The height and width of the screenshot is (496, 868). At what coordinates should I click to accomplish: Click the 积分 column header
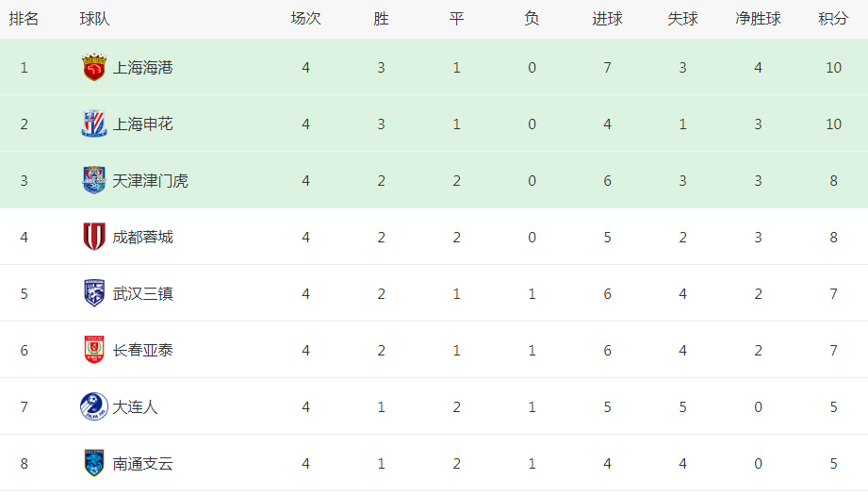(x=833, y=19)
